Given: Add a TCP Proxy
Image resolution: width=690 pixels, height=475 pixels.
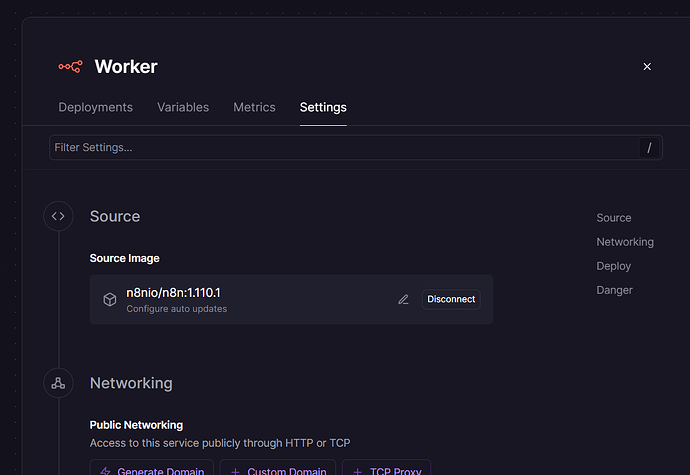Looking at the screenshot, I should coord(386,468).
